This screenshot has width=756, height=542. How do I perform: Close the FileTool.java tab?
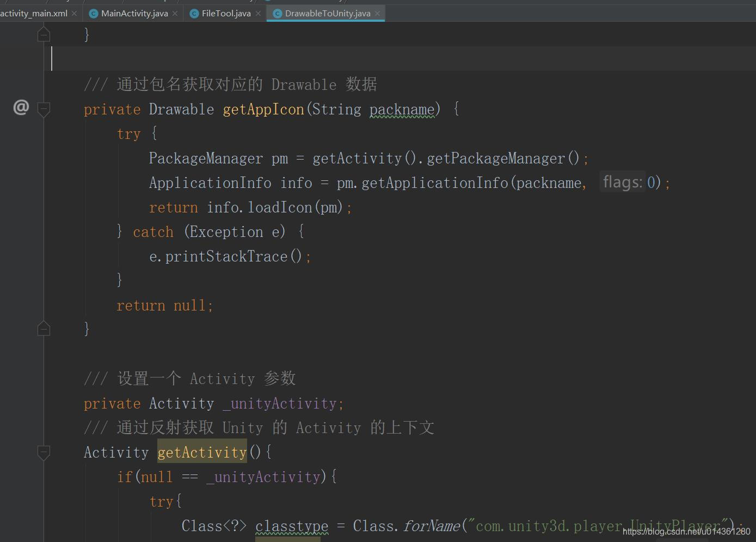click(x=258, y=13)
